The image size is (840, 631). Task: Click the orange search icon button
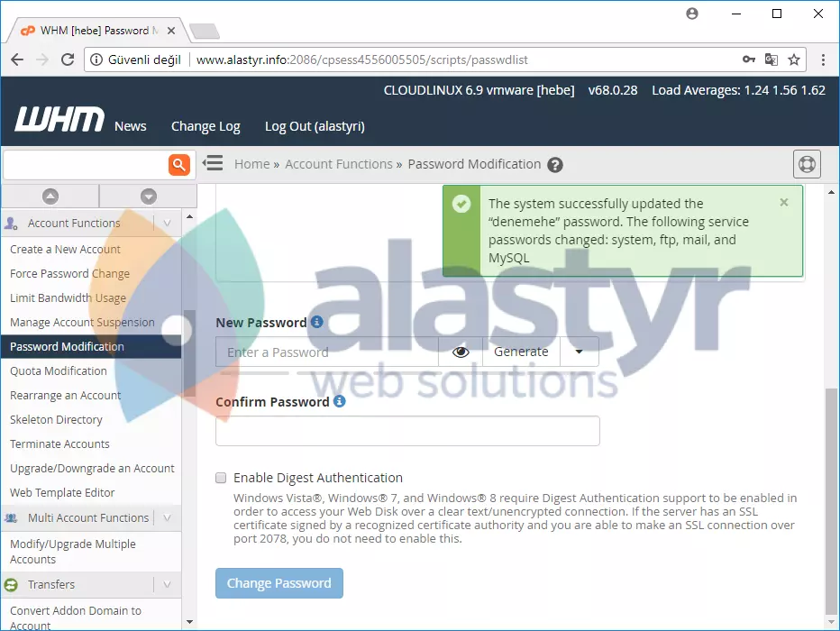179,164
